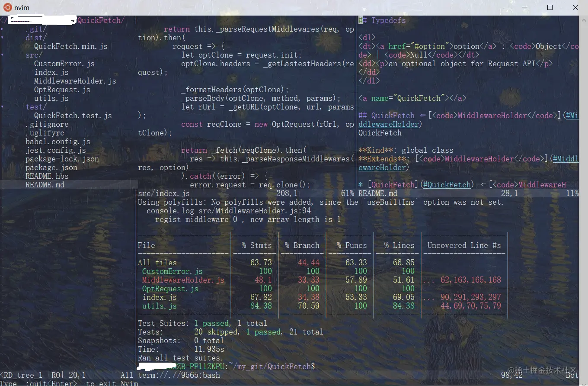Image resolution: width=588 pixels, height=386 pixels.
Task: Select package.json in the file tree
Action: click(51, 167)
